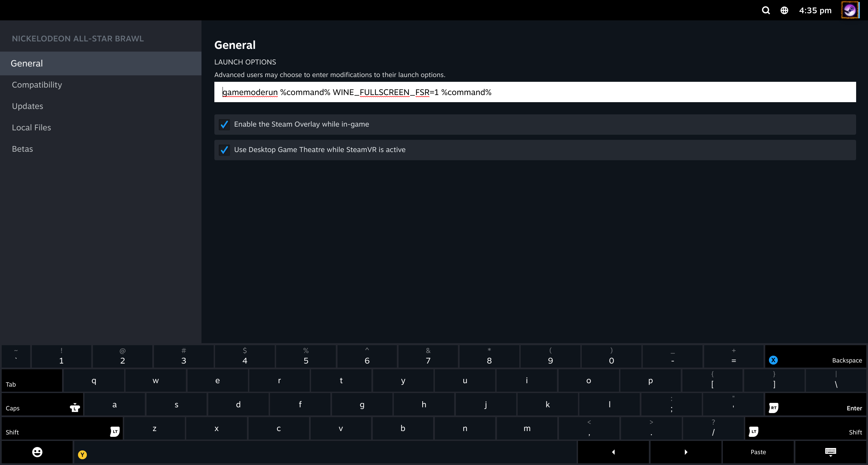The height and width of the screenshot is (465, 868).
Task: Tap the letter e key
Action: 217,380
